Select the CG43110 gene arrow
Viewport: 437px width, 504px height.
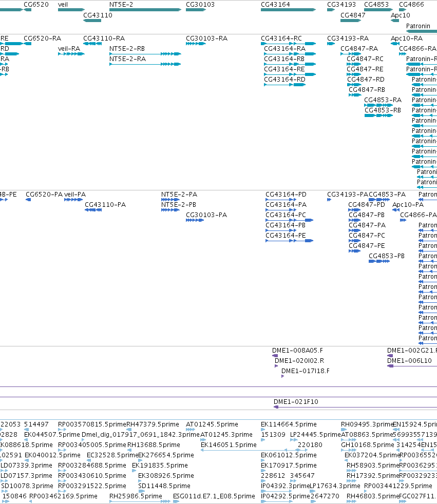pyautogui.click(x=92, y=21)
